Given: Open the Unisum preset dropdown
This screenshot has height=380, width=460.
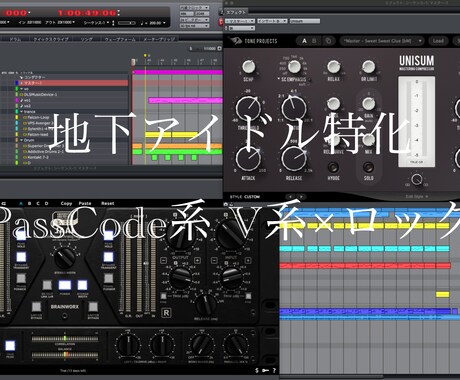Looking at the screenshot, I should [382, 41].
